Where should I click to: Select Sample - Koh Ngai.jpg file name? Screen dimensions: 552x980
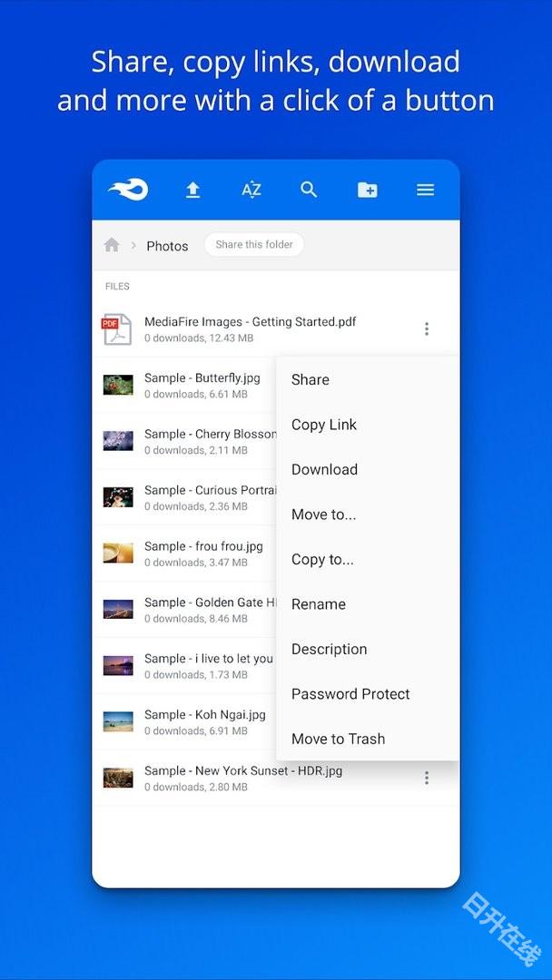205,715
